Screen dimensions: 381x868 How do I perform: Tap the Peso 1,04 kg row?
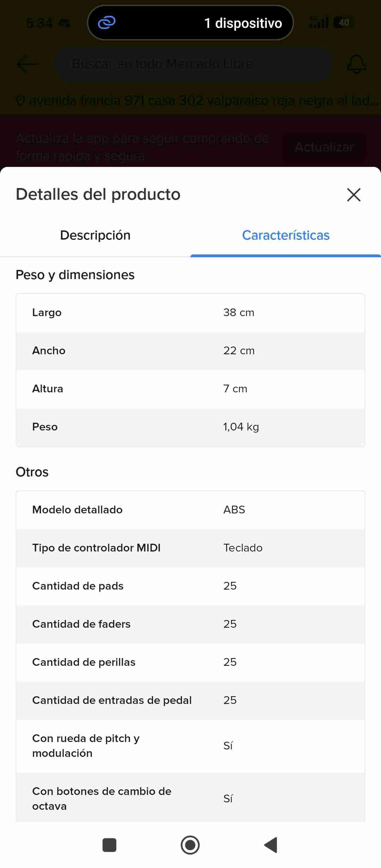(x=190, y=427)
